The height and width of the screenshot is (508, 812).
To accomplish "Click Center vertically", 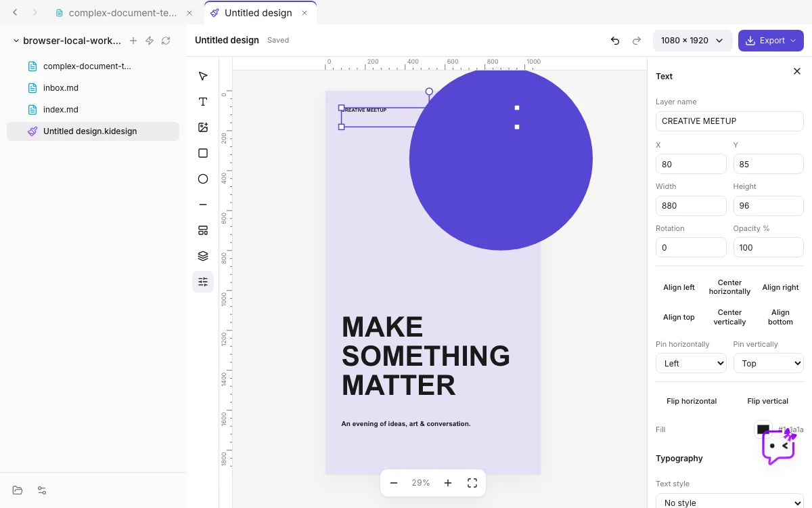I will coord(729,317).
